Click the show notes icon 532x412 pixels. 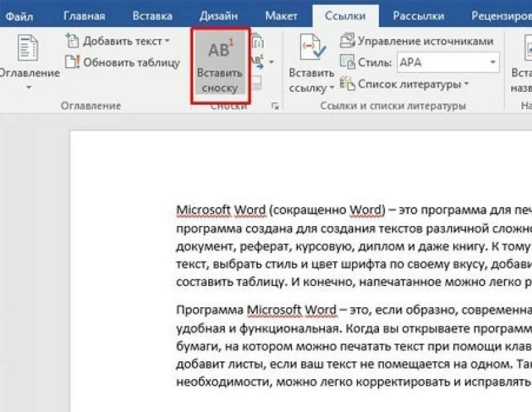(257, 83)
